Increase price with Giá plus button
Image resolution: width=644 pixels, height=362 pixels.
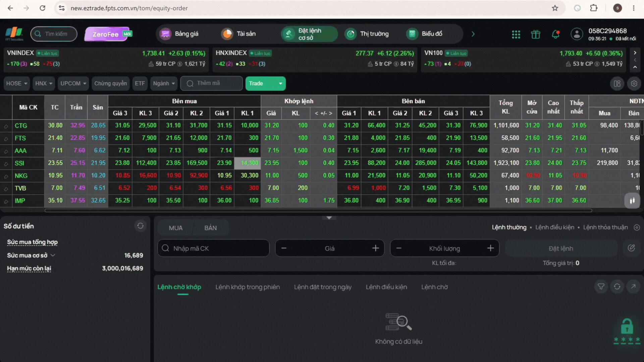(376, 248)
